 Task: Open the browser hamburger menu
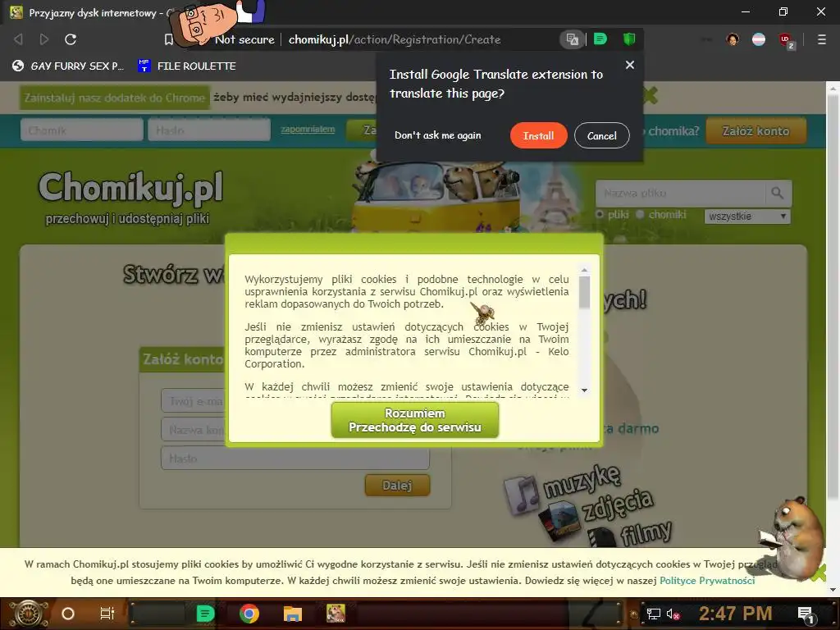click(x=822, y=39)
